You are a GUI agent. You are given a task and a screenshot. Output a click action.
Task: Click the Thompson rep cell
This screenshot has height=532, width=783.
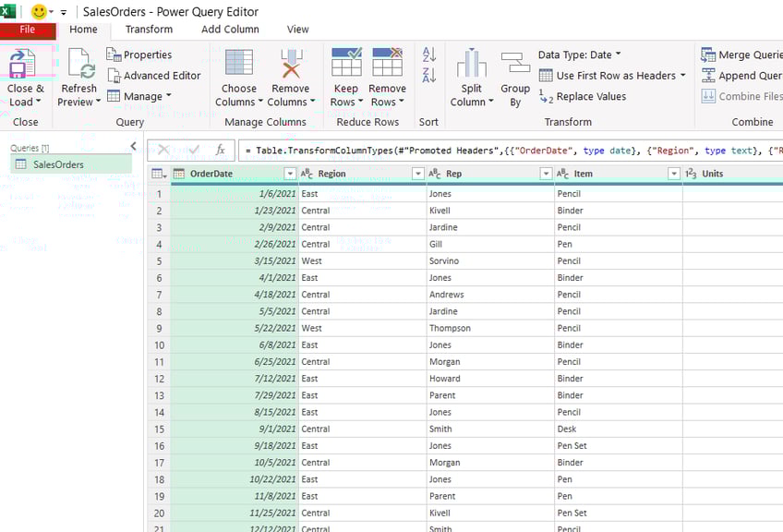pos(490,328)
